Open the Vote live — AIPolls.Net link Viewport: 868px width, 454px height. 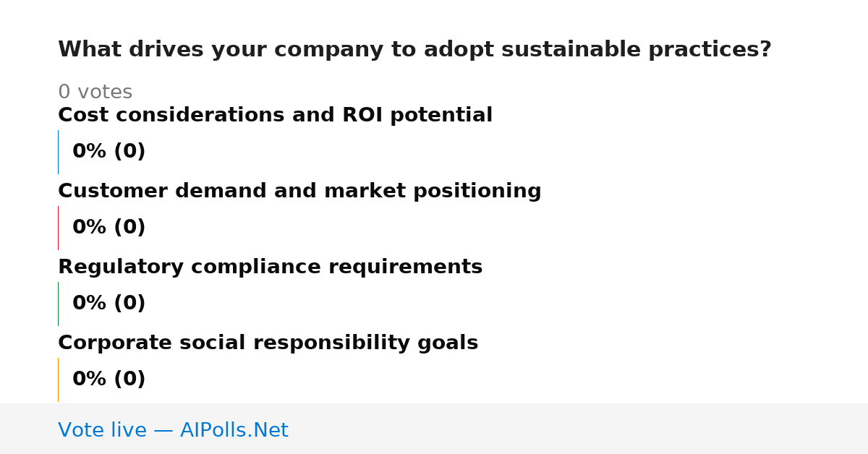[173, 430]
